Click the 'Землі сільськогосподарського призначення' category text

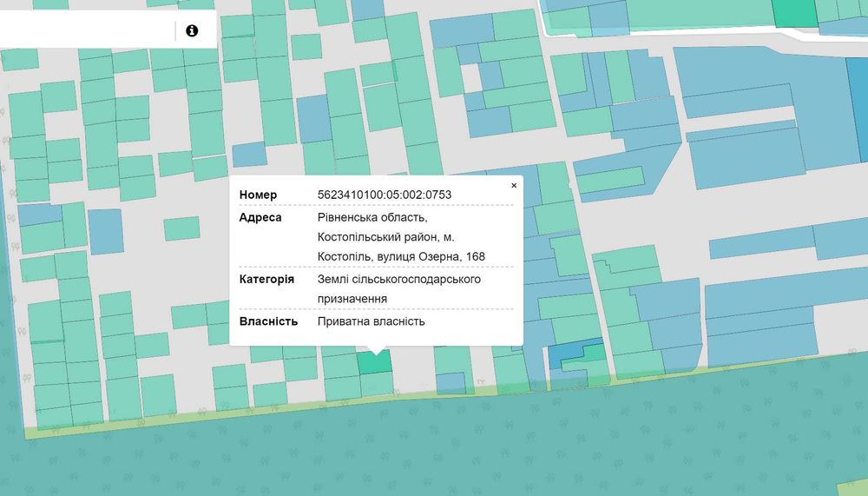coord(398,288)
